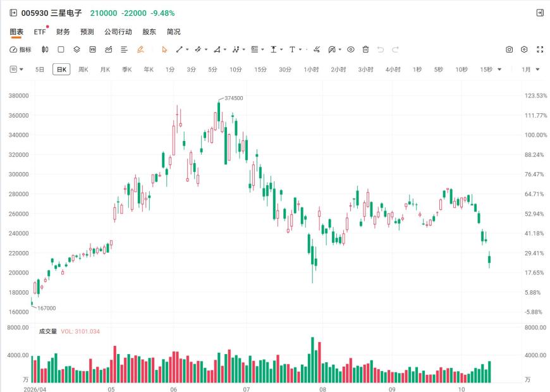Open the stacked layers overlay icon

77,49
